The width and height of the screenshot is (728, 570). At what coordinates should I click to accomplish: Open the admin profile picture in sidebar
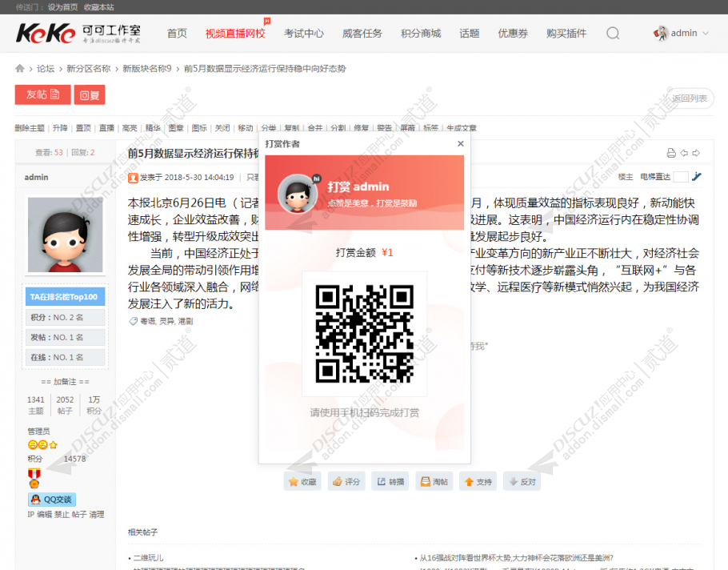[65, 235]
